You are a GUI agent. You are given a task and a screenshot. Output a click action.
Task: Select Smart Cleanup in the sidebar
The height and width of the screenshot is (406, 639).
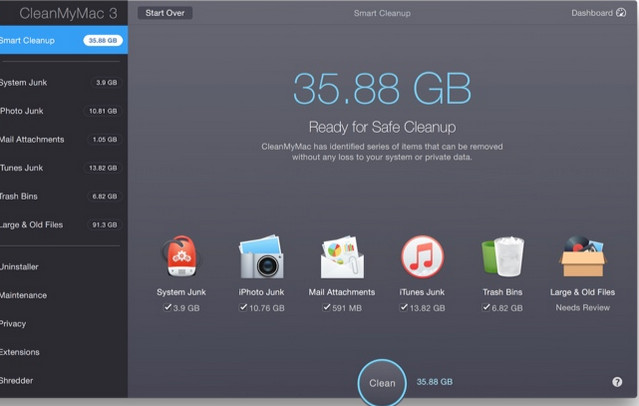click(x=62, y=41)
